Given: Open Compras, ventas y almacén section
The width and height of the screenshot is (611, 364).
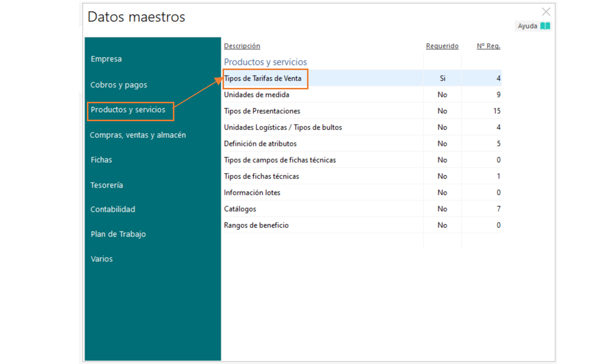Looking at the screenshot, I should click(138, 135).
